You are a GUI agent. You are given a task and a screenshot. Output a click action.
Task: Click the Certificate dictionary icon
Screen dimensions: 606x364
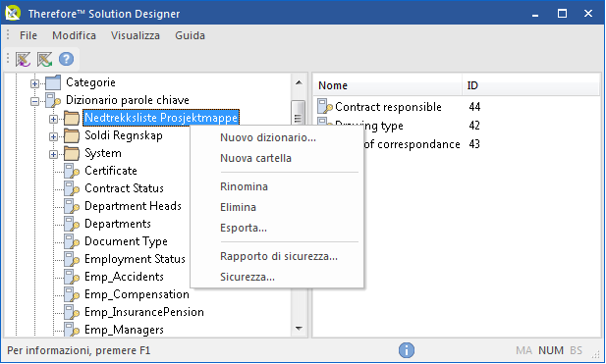point(72,171)
